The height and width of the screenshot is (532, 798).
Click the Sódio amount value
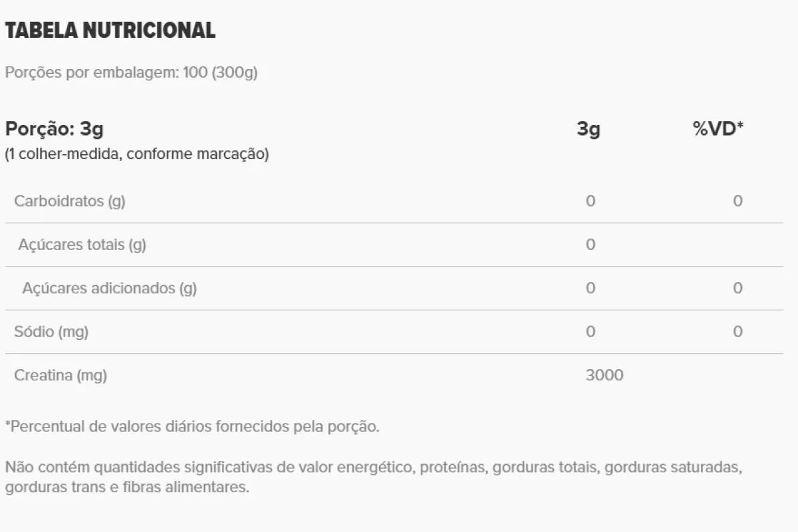click(x=591, y=332)
